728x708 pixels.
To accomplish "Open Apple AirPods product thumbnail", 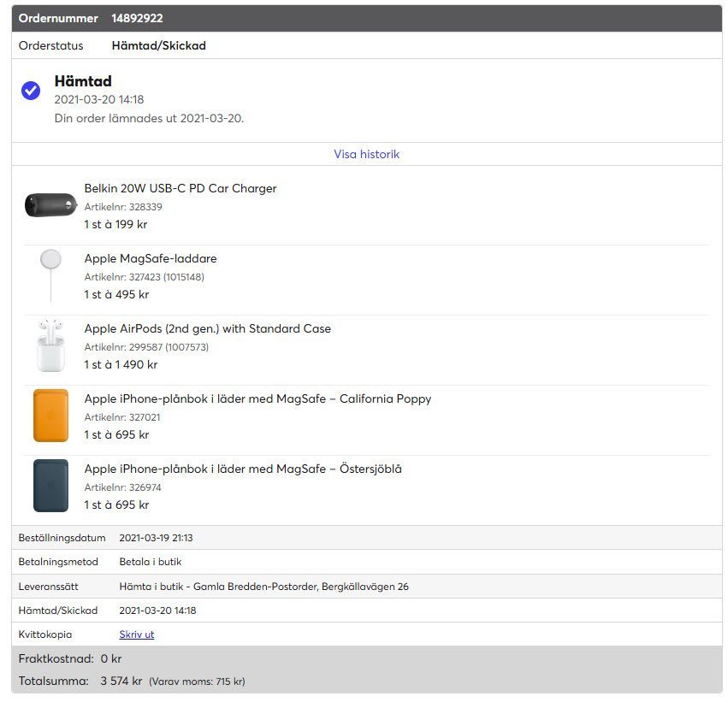I will [50, 345].
